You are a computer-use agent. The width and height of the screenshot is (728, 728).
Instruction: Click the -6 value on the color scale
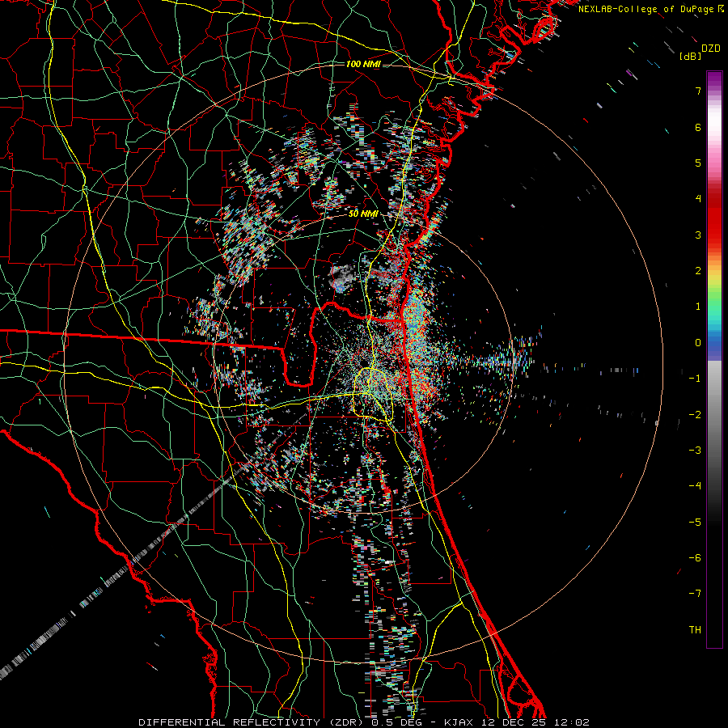tap(695, 558)
